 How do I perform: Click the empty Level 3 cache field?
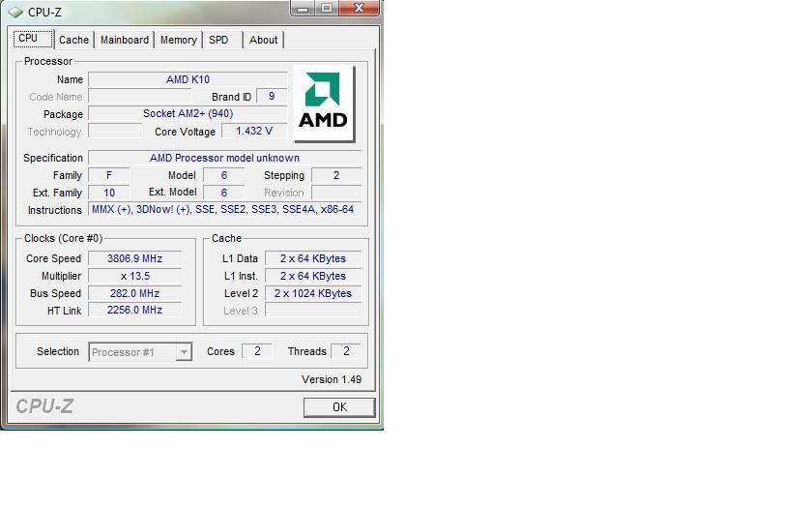tap(313, 310)
